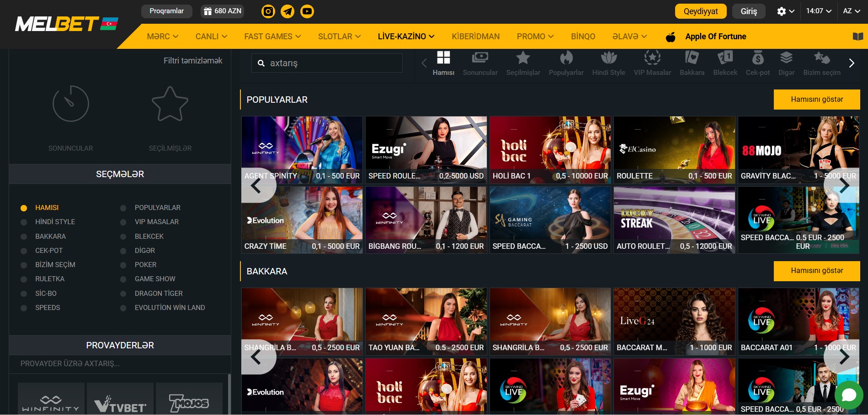The height and width of the screenshot is (415, 868).
Task: Open the KİBERİDMAN menu item
Action: tap(475, 37)
